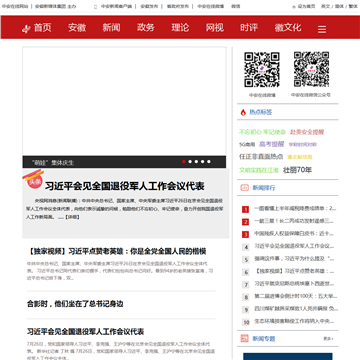Open the article 合影时，他们坐在了总书记身边
The image size is (360, 360).
click(75, 304)
